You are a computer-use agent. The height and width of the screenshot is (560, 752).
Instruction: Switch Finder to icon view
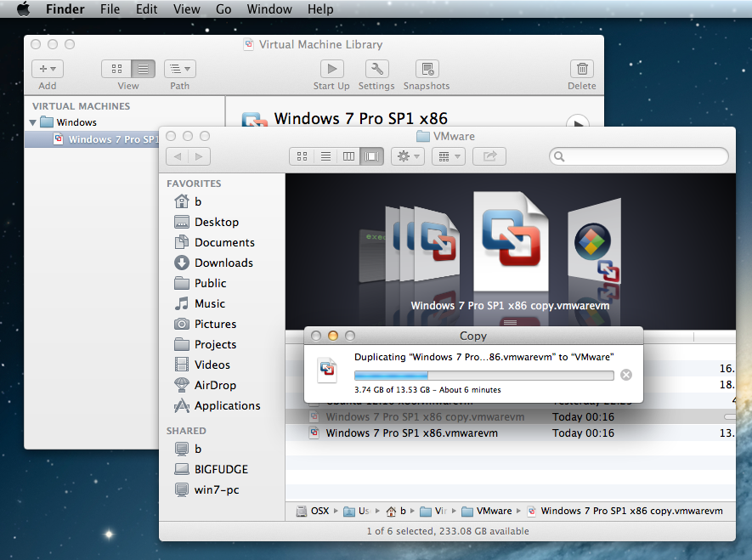tap(302, 156)
